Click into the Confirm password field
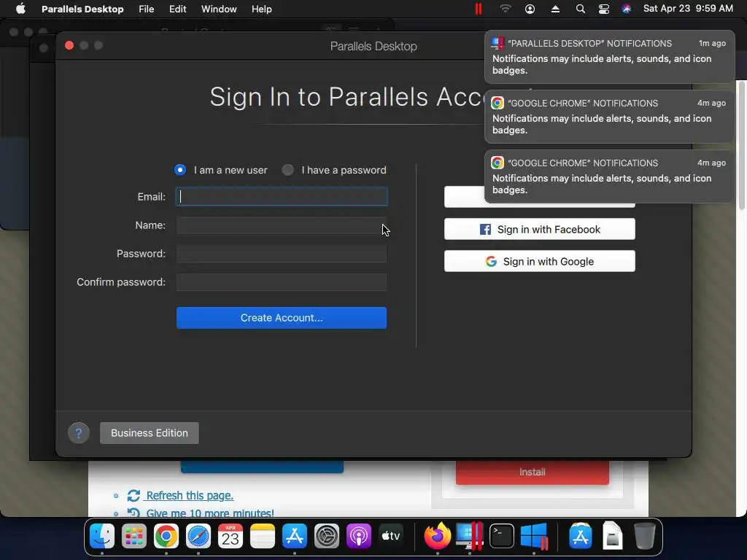Screen dimensions: 747x560 click(x=282, y=282)
